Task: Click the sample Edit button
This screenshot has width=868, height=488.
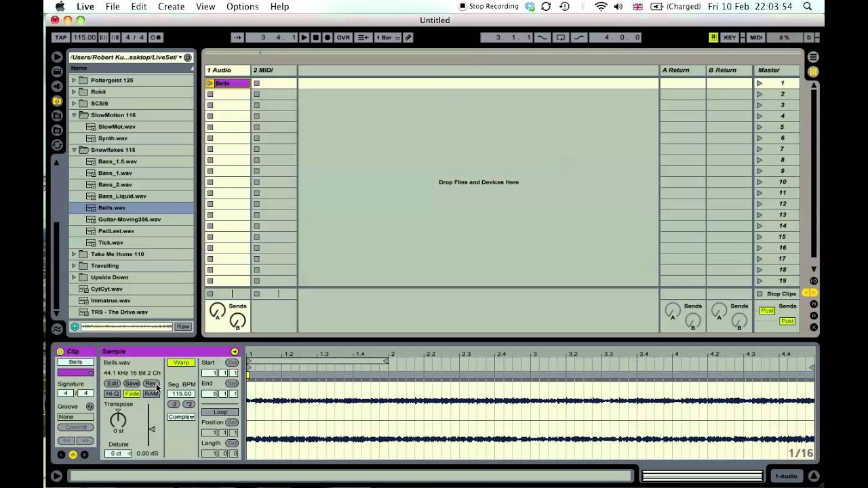Action: 112,384
